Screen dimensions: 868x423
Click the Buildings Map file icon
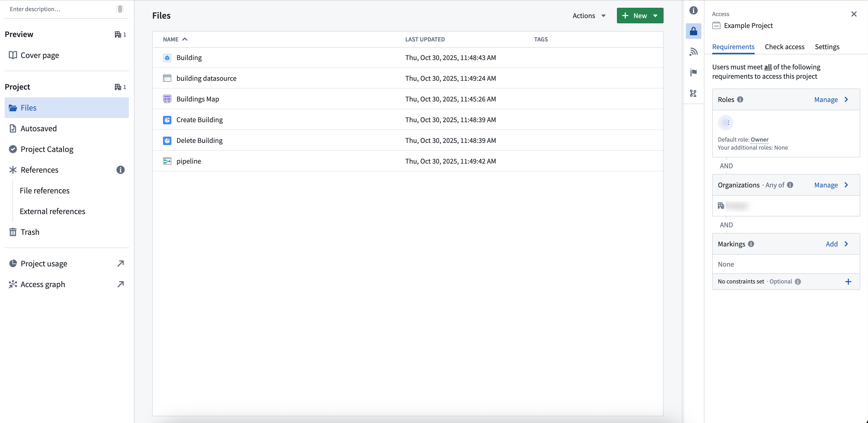click(x=167, y=99)
